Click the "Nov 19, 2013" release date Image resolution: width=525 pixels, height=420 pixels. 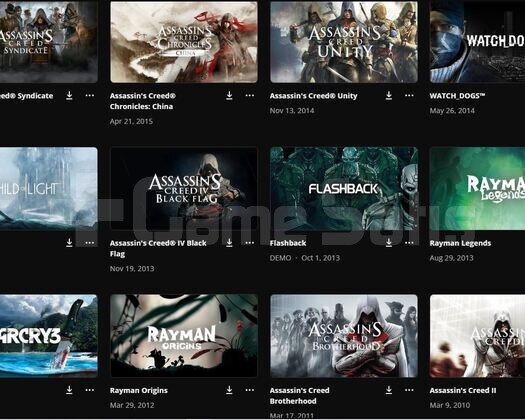point(132,268)
